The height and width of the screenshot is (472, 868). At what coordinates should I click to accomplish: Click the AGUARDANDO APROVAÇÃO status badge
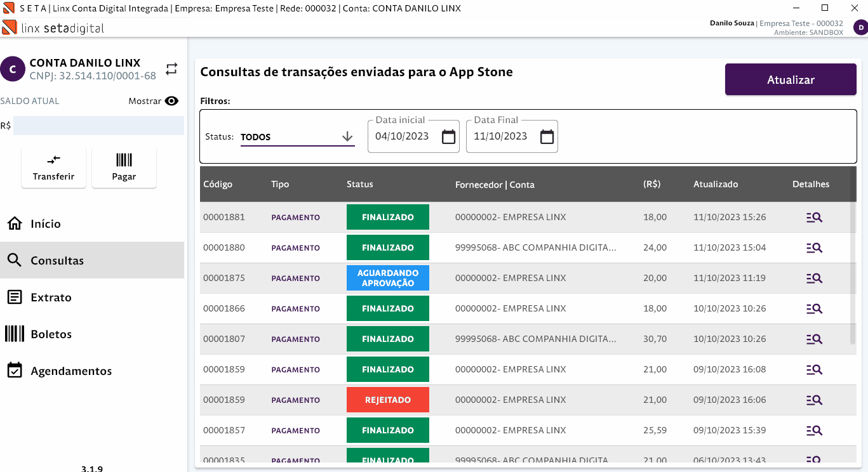pos(388,279)
